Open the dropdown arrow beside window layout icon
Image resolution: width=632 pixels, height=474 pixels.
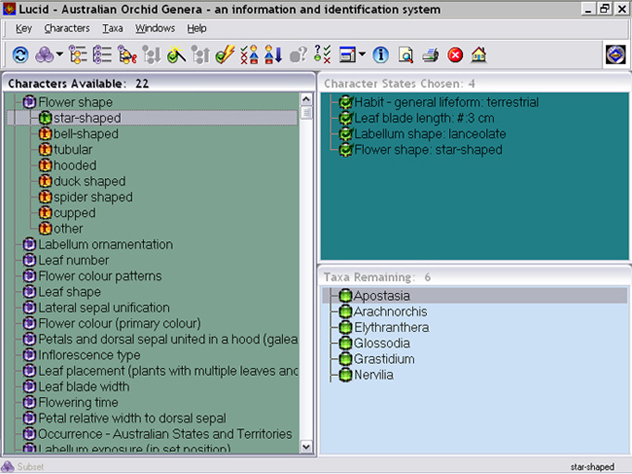point(362,54)
